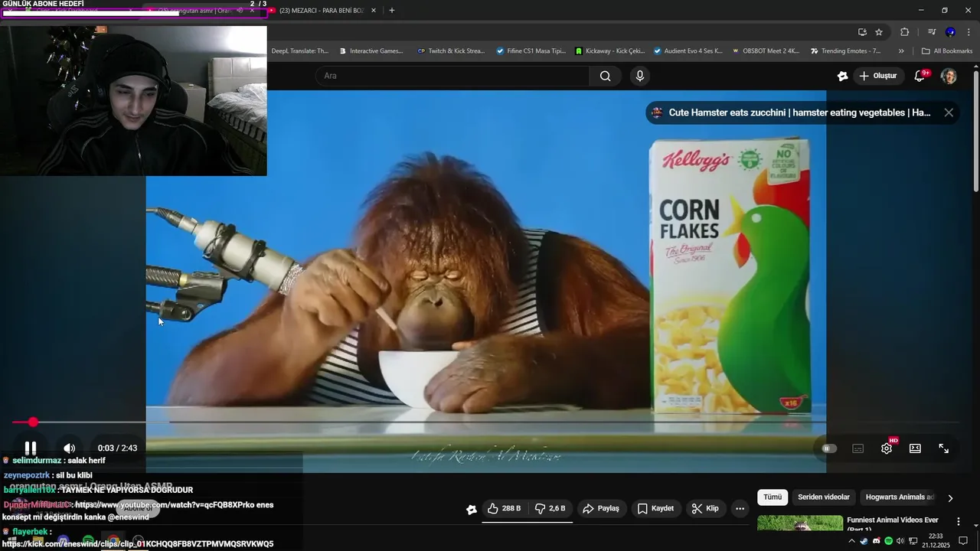Switch to MEZARCI - PARA BENİ BOZ tab
Viewport: 980px width, 551px height.
322,11
